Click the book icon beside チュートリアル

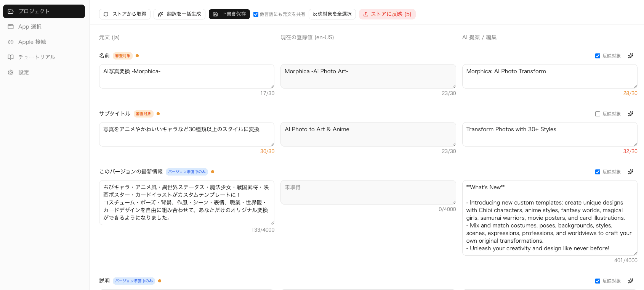click(11, 57)
